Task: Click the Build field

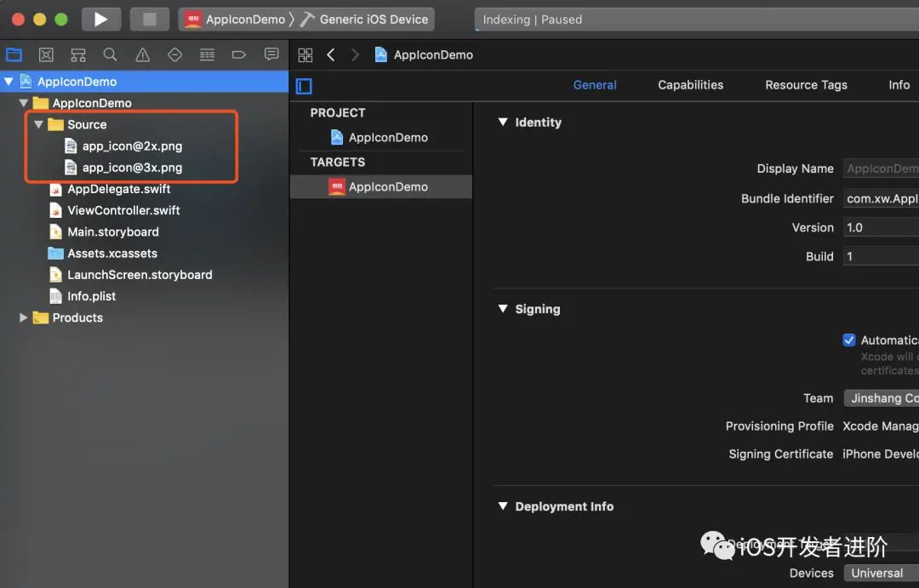Action: click(x=881, y=257)
